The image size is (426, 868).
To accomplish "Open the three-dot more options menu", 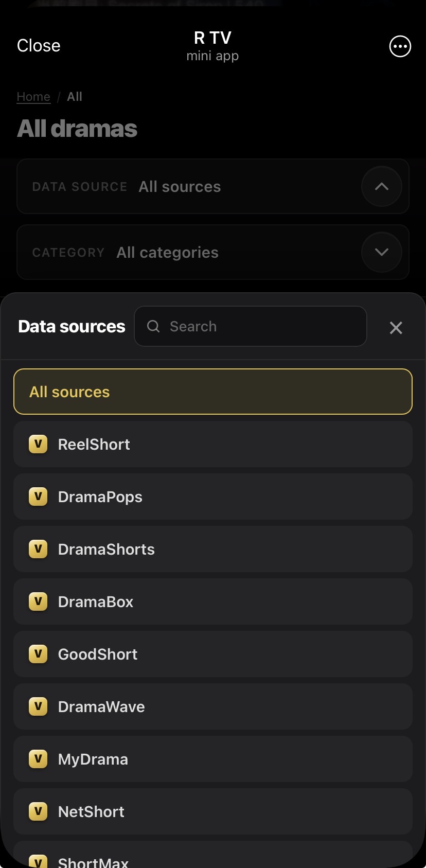I will pyautogui.click(x=400, y=46).
